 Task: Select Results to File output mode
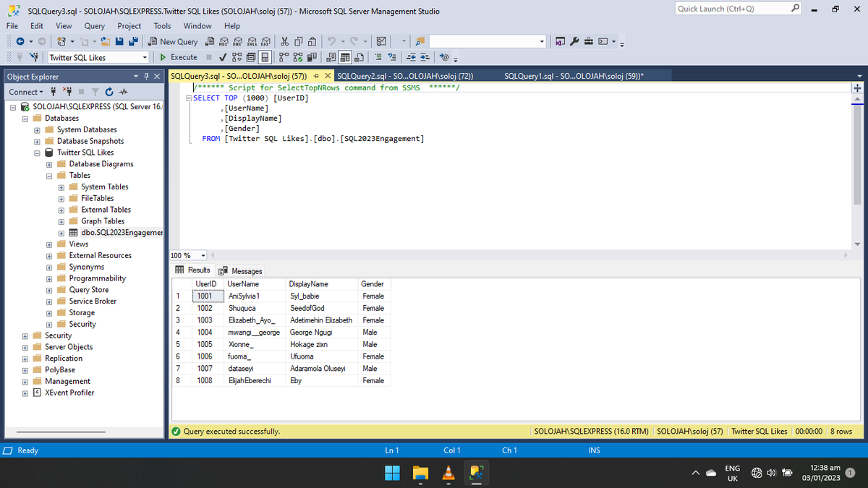pyautogui.click(x=359, y=57)
